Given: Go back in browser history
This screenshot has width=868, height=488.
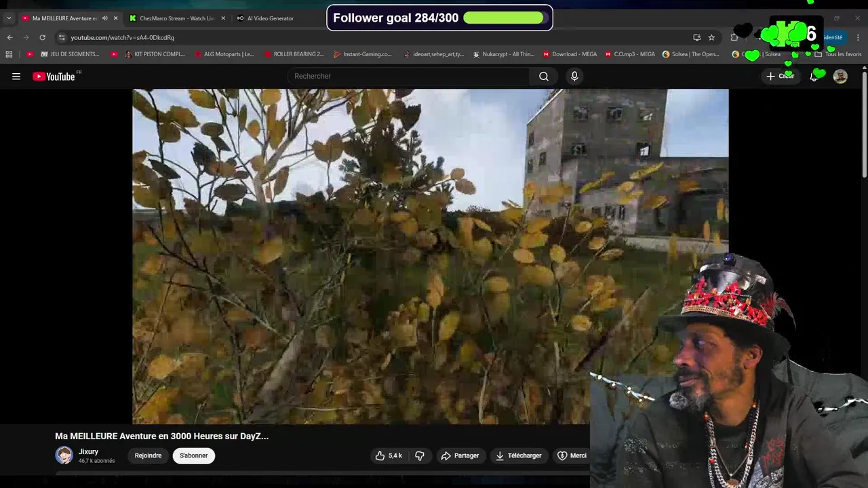Looking at the screenshot, I should click(9, 37).
